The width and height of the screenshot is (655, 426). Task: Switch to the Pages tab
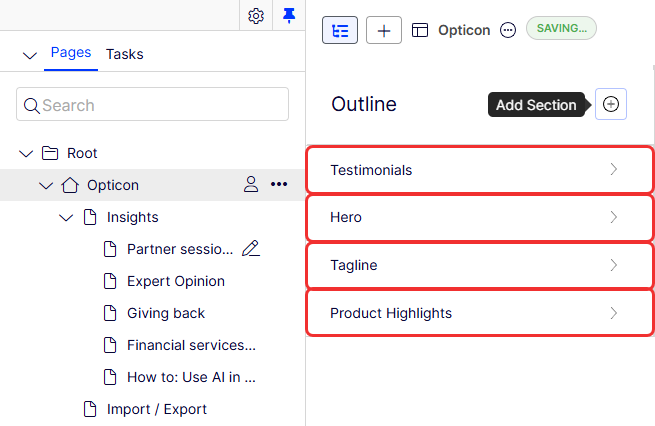click(x=71, y=53)
